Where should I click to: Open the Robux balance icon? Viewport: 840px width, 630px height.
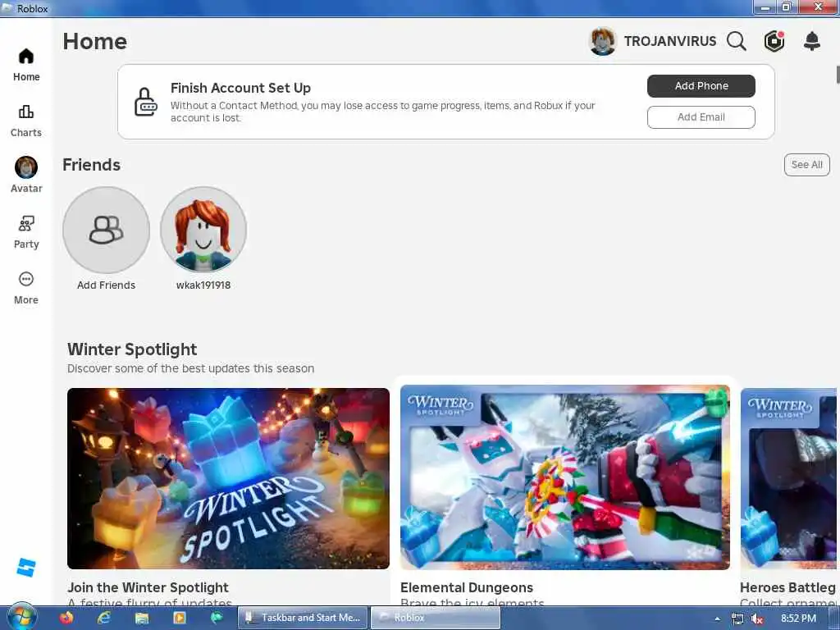[x=774, y=41]
